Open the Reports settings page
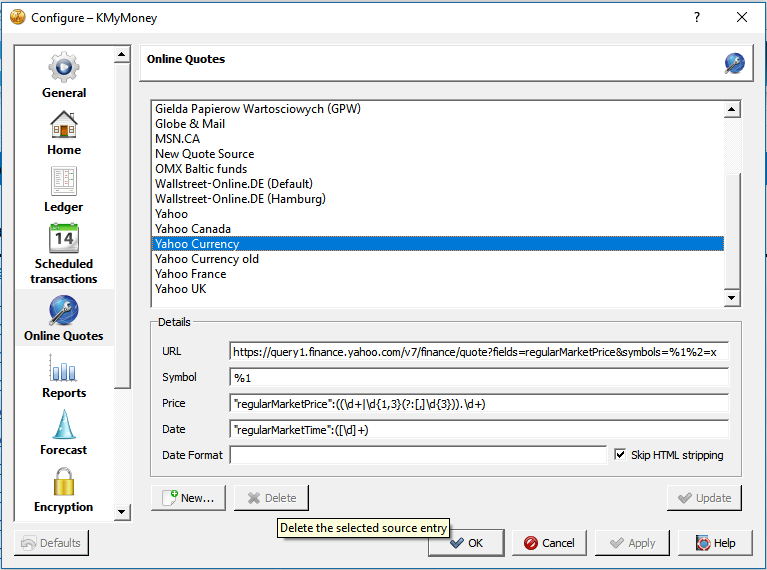The image size is (767, 570). 64,376
